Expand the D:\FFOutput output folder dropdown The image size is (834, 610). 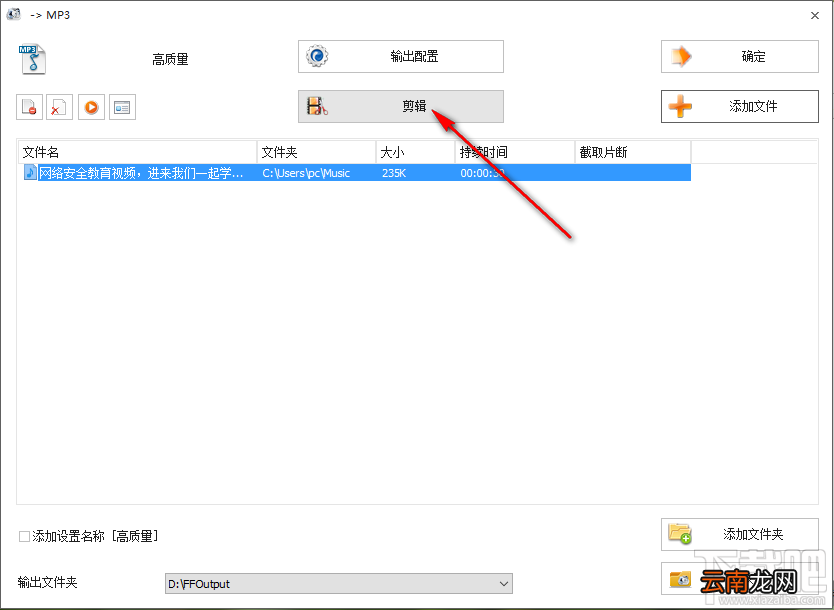504,583
